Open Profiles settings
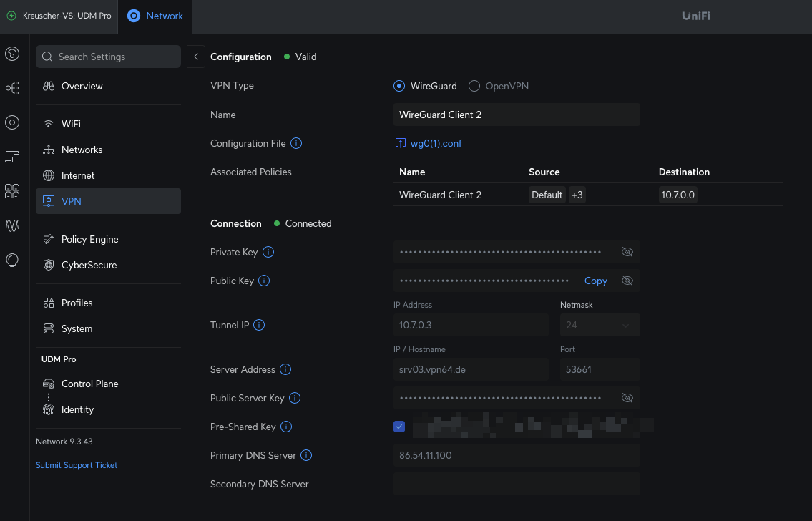 click(108, 303)
